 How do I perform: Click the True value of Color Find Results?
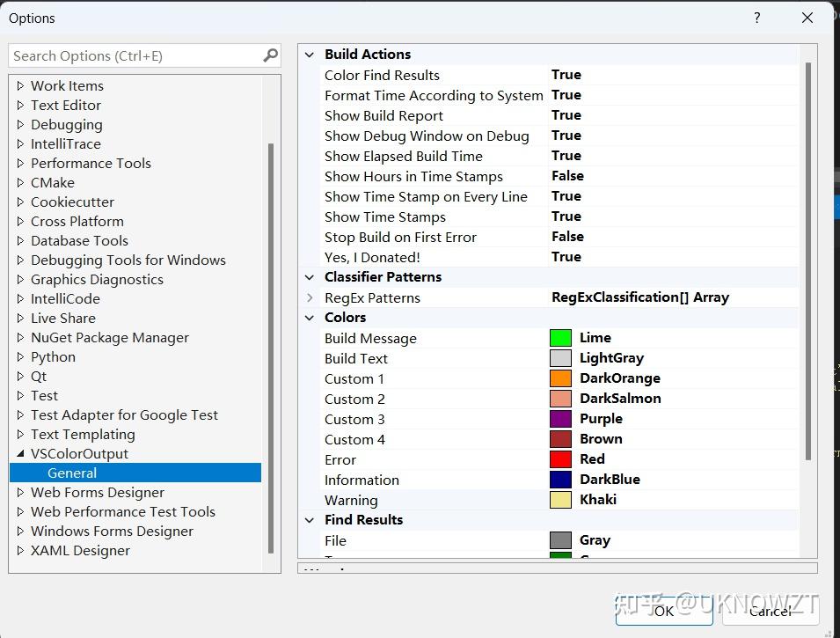point(566,75)
